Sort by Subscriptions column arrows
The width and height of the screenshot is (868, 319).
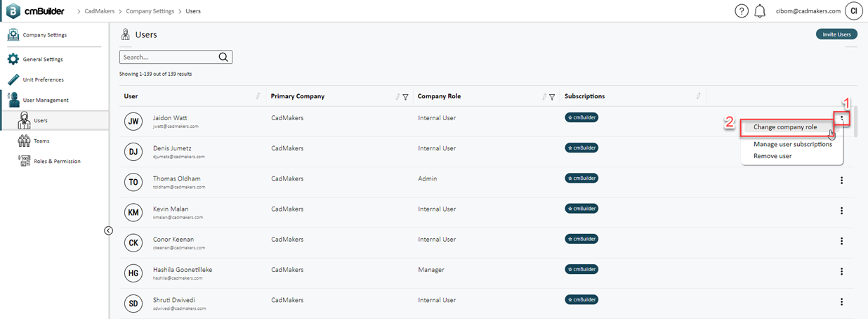[x=698, y=96]
